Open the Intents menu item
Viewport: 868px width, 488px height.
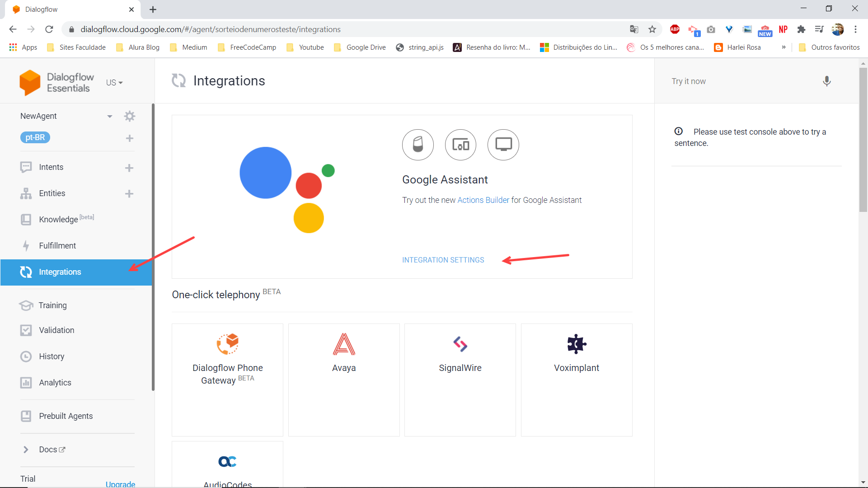pyautogui.click(x=76, y=167)
